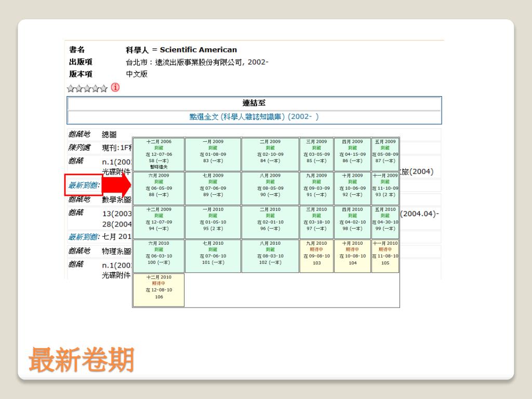532x399 pixels.
Task: Click the 連結至 header
Action: click(x=254, y=103)
